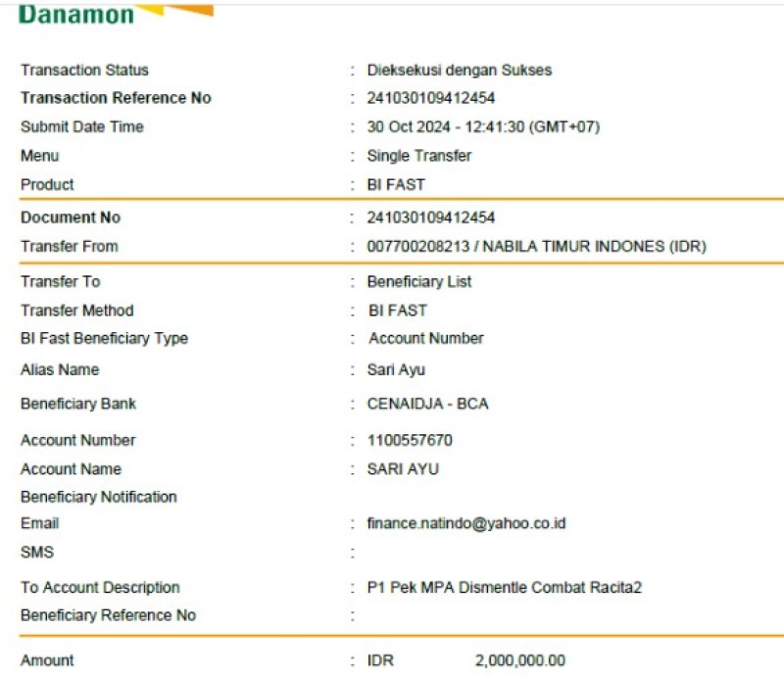Select '007700208213 / NABILA TIMUR INDONES (IDR)'

click(536, 247)
